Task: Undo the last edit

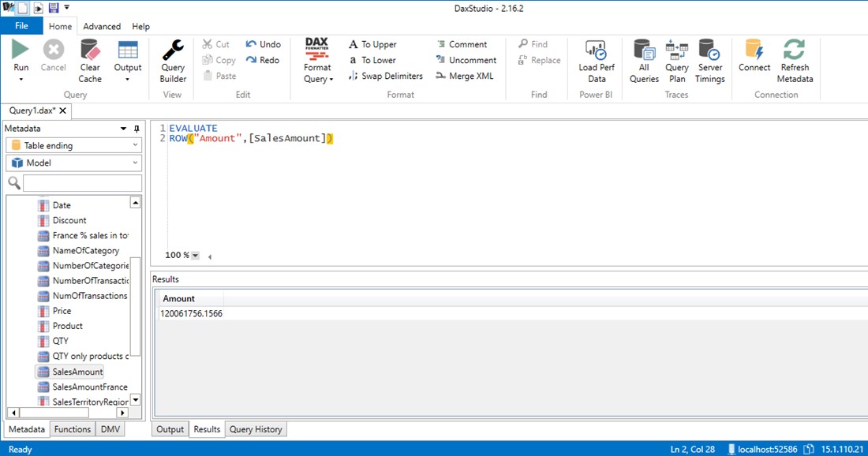Action: [264, 44]
